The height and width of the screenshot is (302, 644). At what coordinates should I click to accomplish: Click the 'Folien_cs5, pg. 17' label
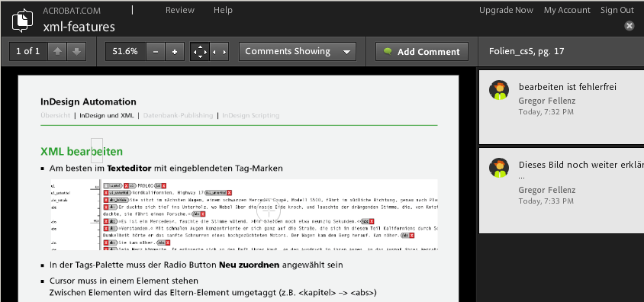(x=526, y=51)
